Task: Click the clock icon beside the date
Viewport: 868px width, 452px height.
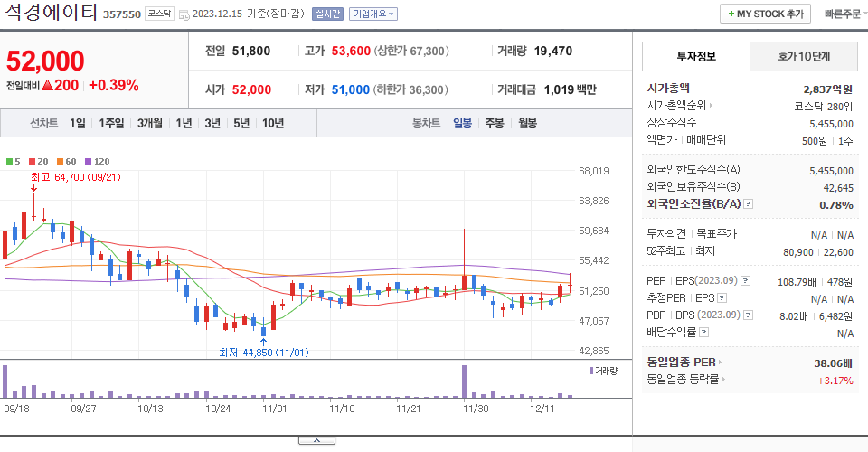Action: [x=184, y=14]
